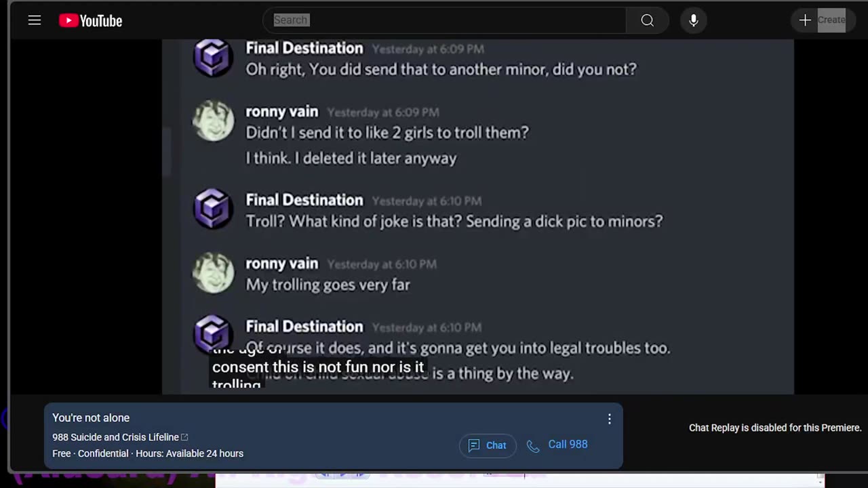Click the video player to toggle playback
The image size is (868, 488).
(477, 217)
